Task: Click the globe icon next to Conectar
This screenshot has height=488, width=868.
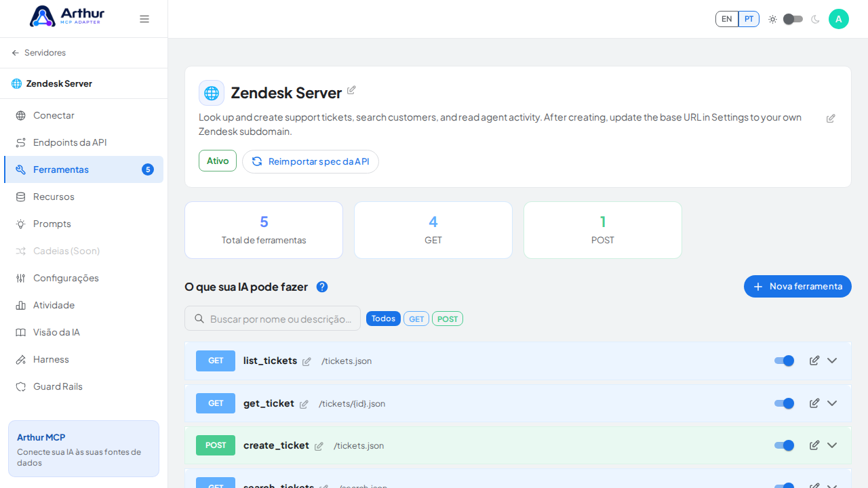Action: [21, 116]
